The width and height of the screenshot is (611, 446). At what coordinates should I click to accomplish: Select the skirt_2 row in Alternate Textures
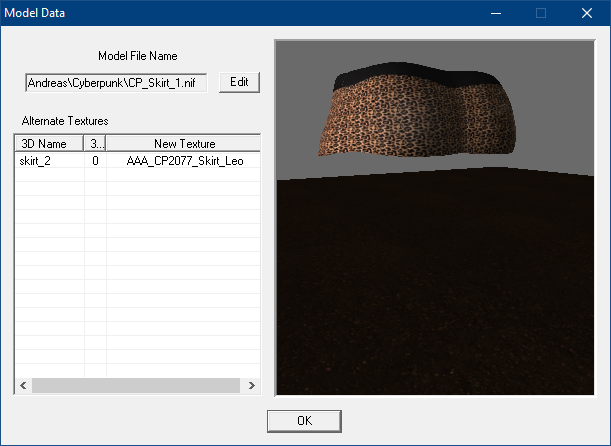[138, 161]
